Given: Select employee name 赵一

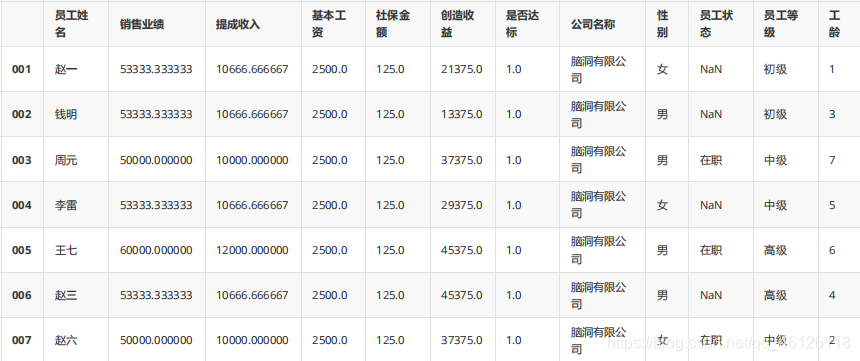Looking at the screenshot, I should click(x=66, y=69).
